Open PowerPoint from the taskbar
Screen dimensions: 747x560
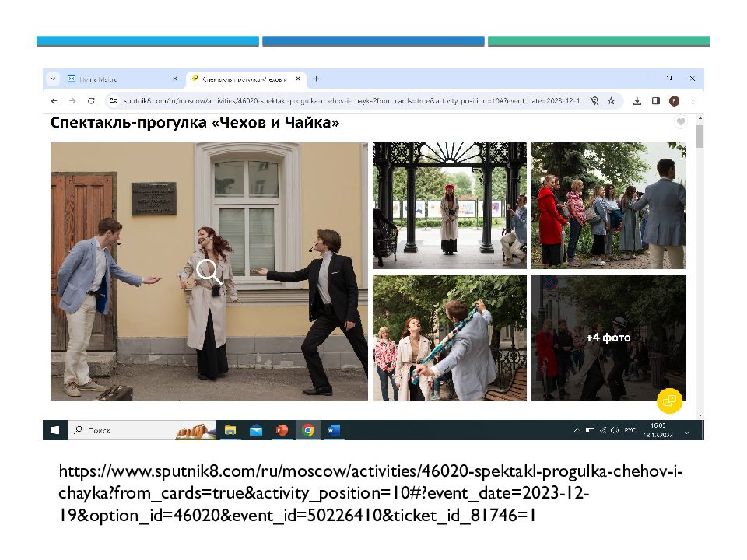pos(282,430)
